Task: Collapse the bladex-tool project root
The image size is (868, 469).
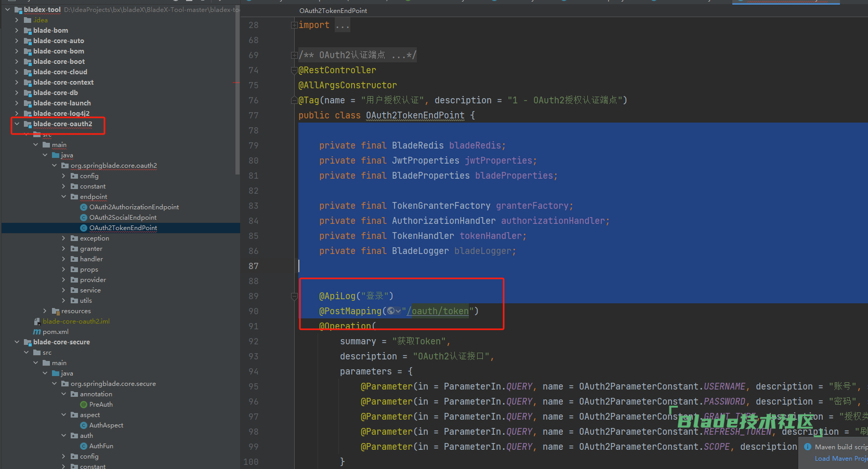Action: click(7, 10)
